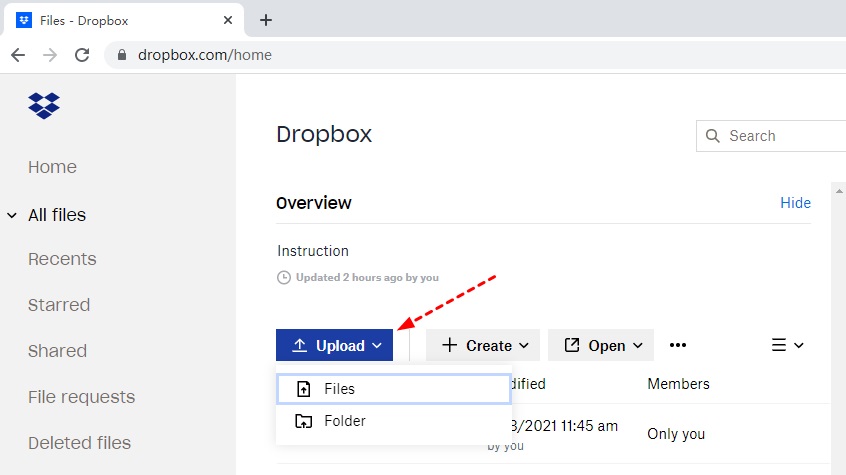
Task: Open Deleted files in the sidebar
Action: point(79,443)
